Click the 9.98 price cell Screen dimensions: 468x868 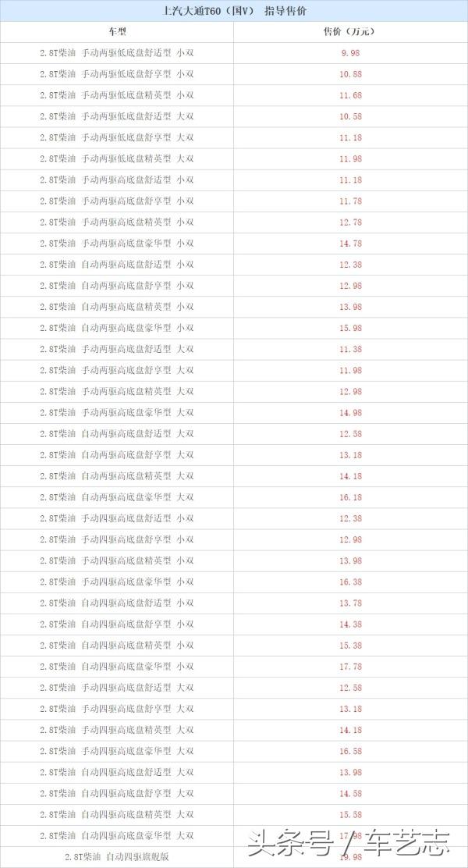pos(349,53)
